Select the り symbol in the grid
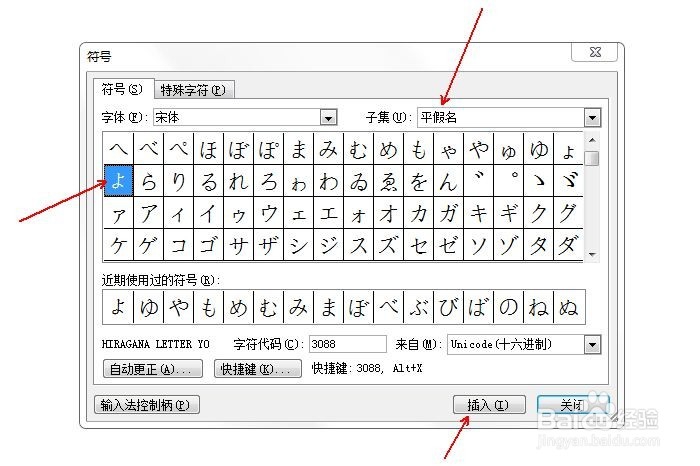The height and width of the screenshot is (466, 700). pyautogui.click(x=179, y=181)
